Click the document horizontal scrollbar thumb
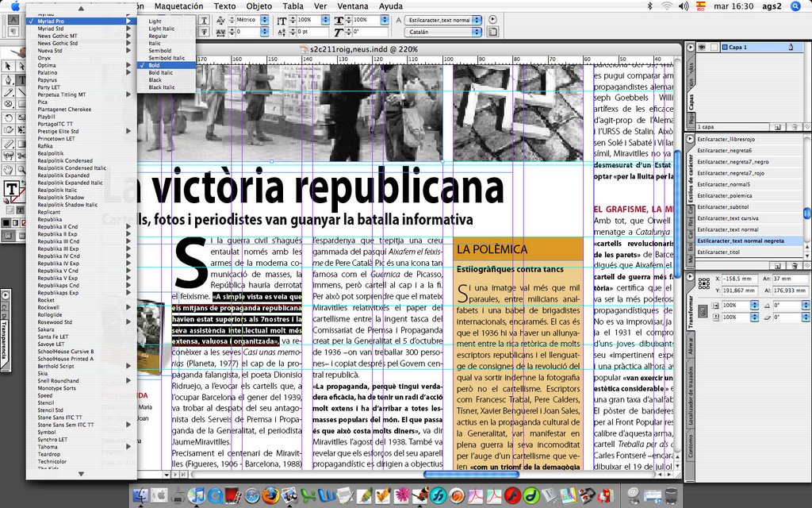The image size is (812, 508). (471, 475)
